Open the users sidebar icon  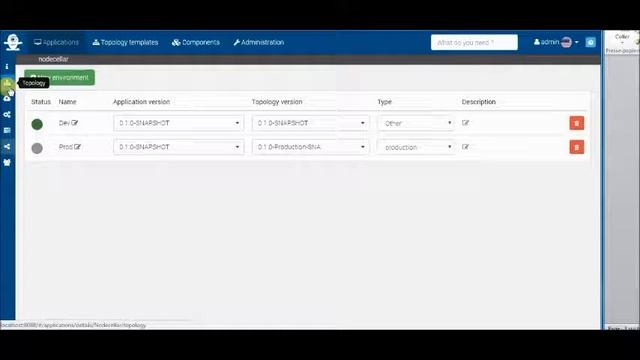[x=7, y=162]
